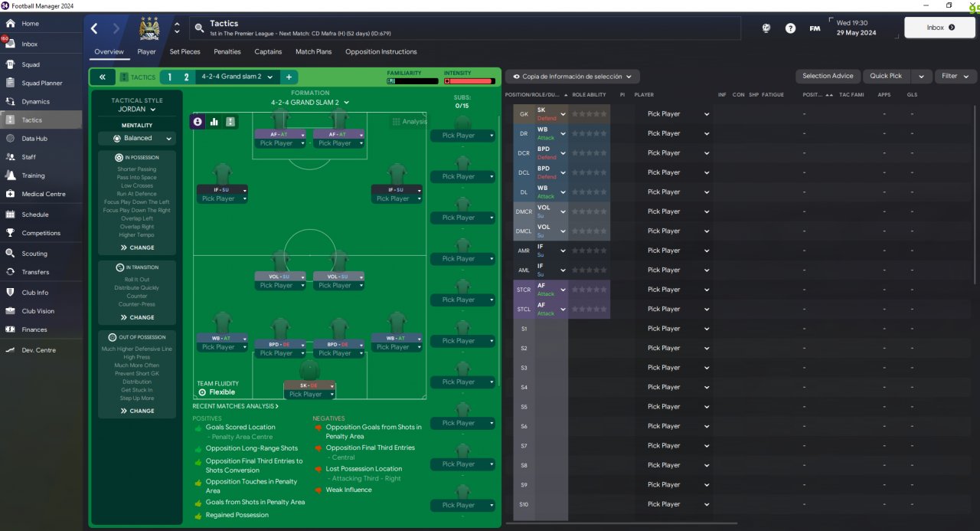The image size is (980, 531).
Task: Open Finances sidebar icon
Action: (10, 329)
